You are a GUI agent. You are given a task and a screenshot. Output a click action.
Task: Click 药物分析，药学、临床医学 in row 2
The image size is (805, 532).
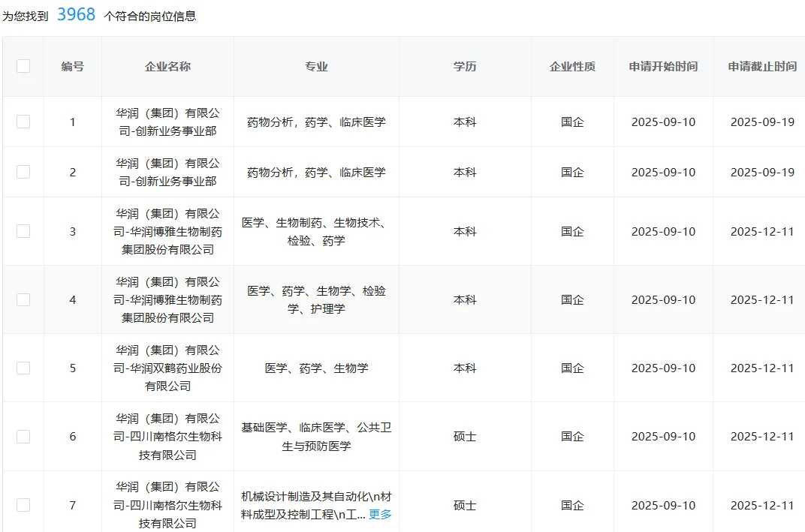316,172
